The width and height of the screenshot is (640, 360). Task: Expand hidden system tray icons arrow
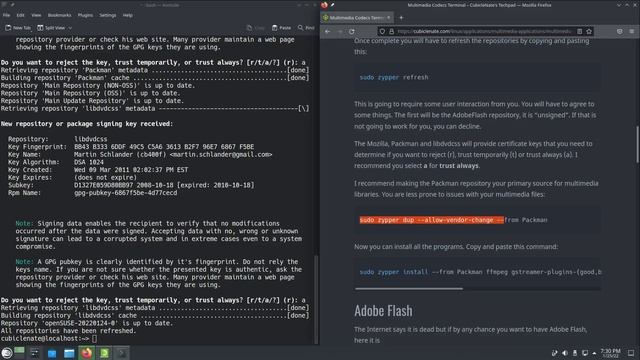tap(594, 353)
